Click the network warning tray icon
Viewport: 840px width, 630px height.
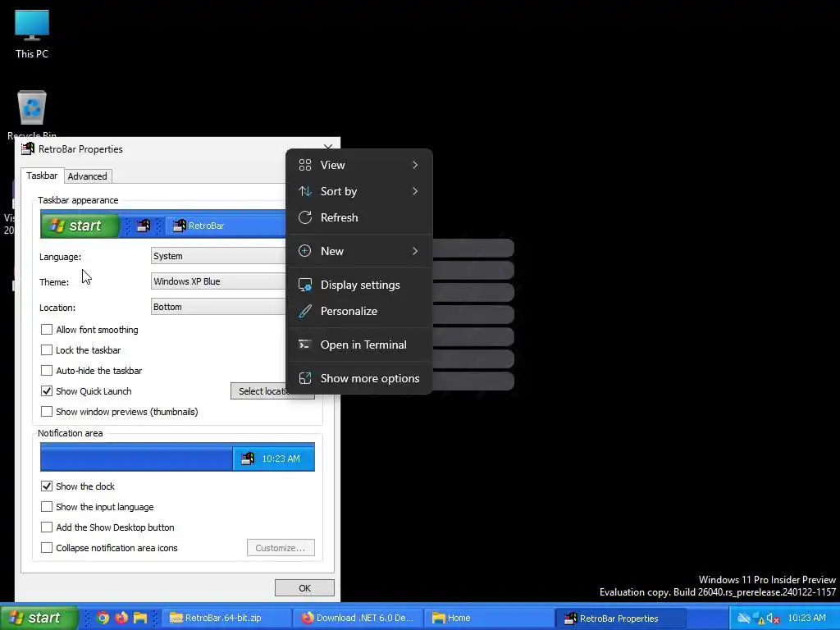pos(759,619)
